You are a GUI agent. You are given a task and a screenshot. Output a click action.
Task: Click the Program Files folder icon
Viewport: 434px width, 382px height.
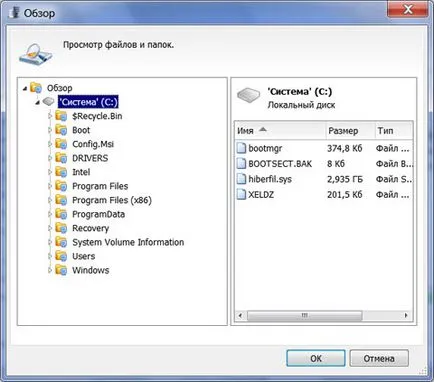pos(61,186)
